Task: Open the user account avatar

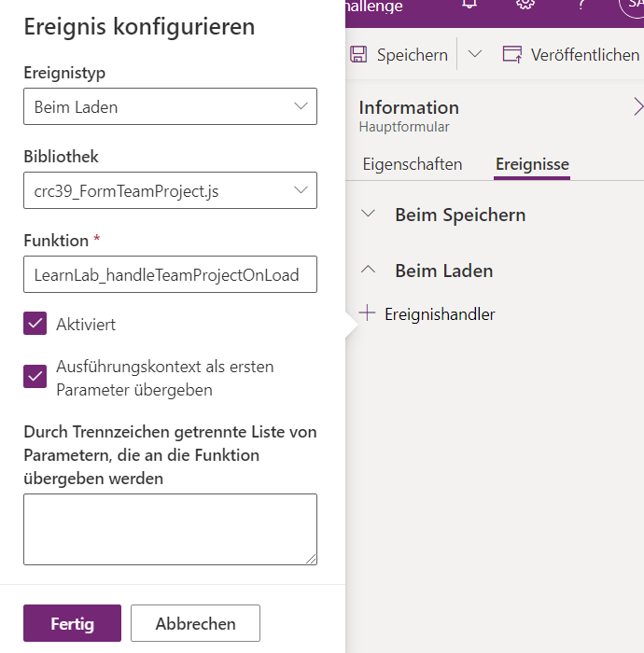Action: pos(632,5)
